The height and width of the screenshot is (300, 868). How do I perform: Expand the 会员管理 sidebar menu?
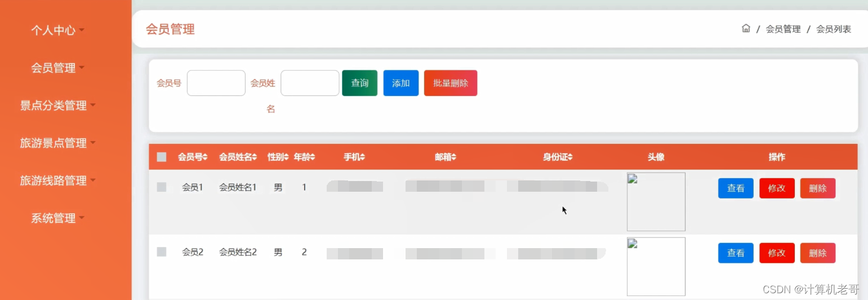click(x=57, y=68)
